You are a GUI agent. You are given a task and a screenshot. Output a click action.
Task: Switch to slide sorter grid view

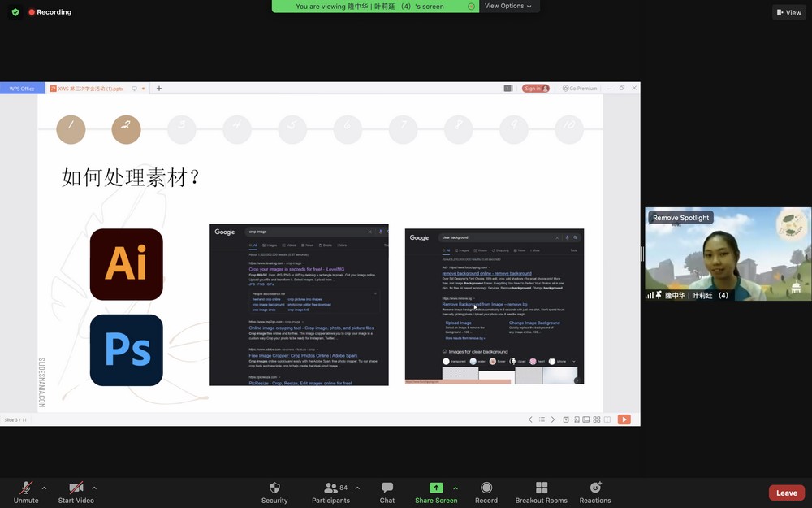pyautogui.click(x=597, y=419)
